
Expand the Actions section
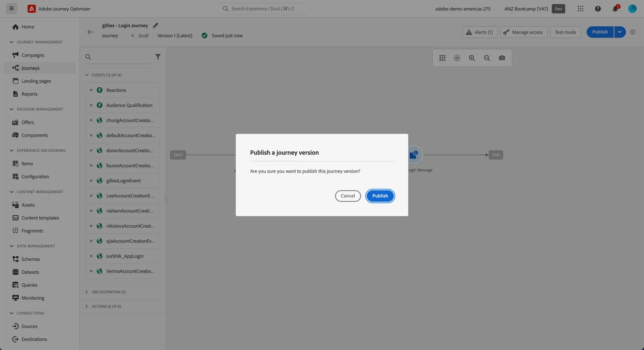87,306
